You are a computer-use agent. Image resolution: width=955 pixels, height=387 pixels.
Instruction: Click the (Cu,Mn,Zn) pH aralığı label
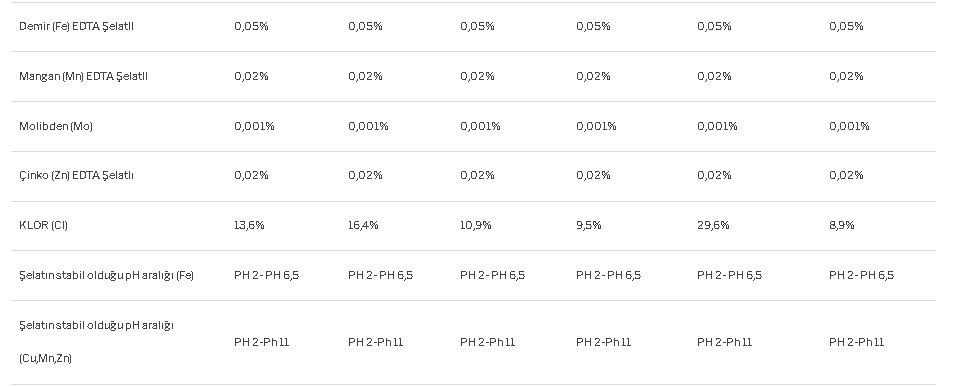96,342
